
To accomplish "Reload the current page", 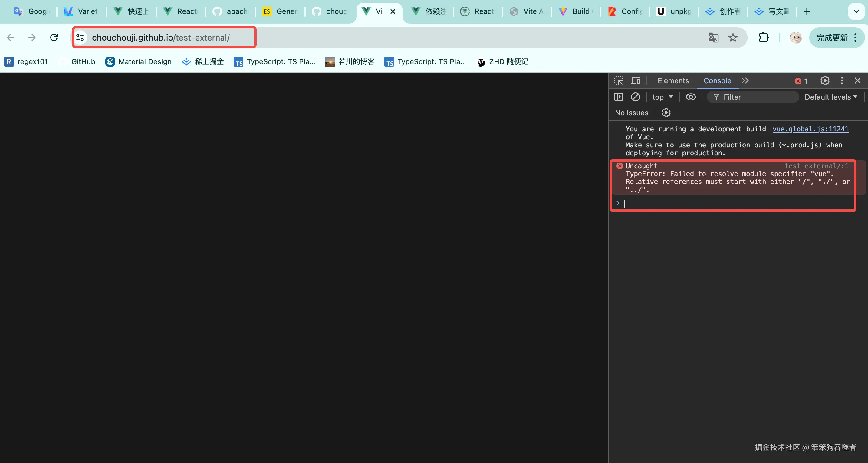I will (x=54, y=38).
